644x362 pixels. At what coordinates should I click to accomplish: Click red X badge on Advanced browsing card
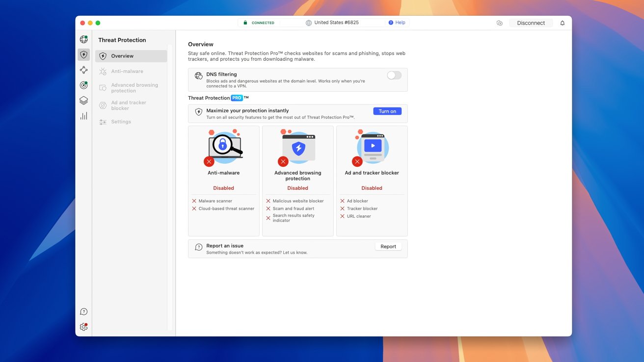(x=283, y=161)
